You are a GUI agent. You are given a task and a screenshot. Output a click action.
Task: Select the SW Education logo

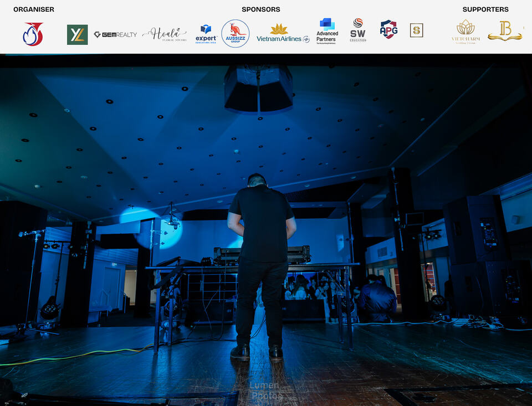(x=358, y=30)
